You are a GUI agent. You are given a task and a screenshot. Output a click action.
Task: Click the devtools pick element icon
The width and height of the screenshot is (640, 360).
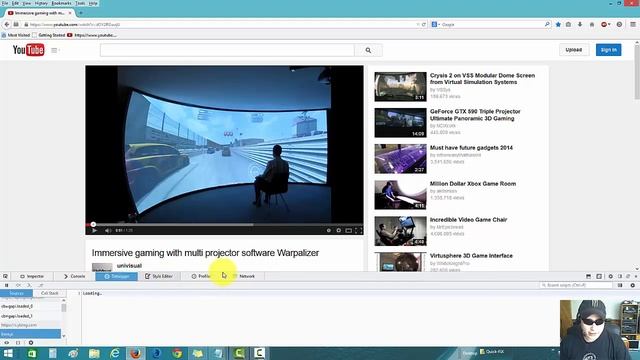tap(5, 276)
